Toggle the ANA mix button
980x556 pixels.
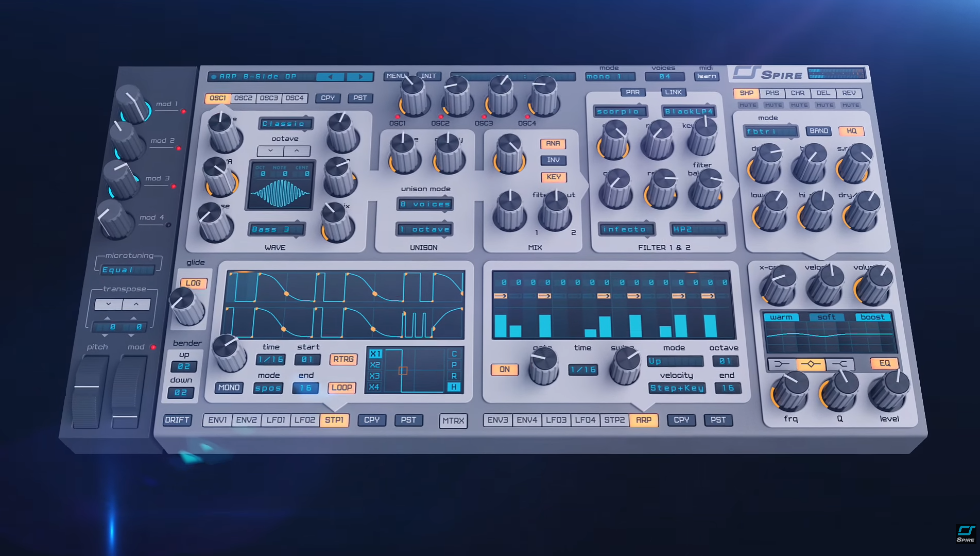[553, 144]
